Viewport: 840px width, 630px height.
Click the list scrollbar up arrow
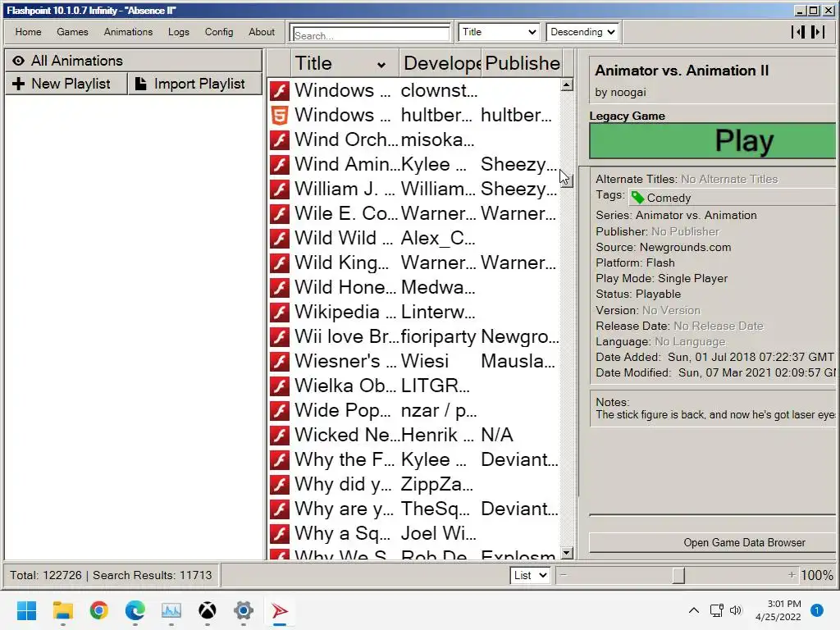pos(567,85)
